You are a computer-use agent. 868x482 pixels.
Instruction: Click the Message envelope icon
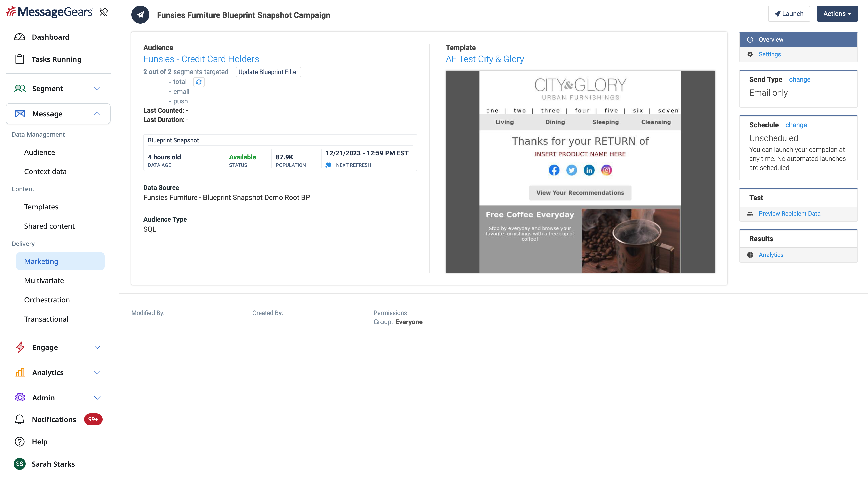(x=20, y=114)
